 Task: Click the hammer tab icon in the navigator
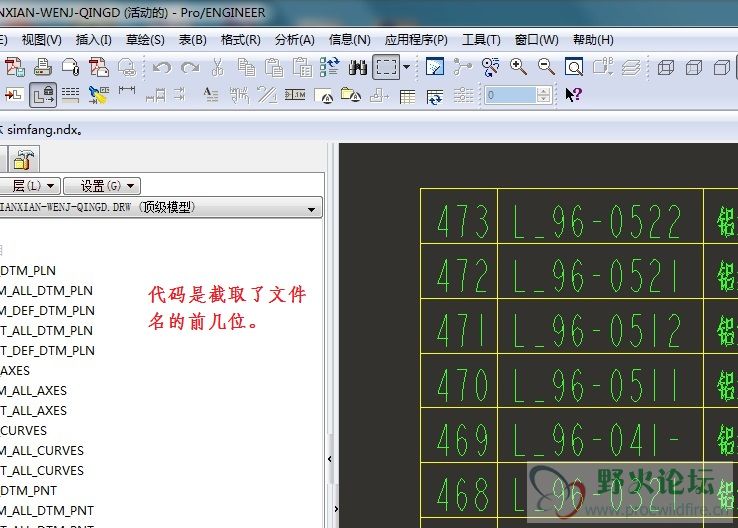(x=24, y=159)
